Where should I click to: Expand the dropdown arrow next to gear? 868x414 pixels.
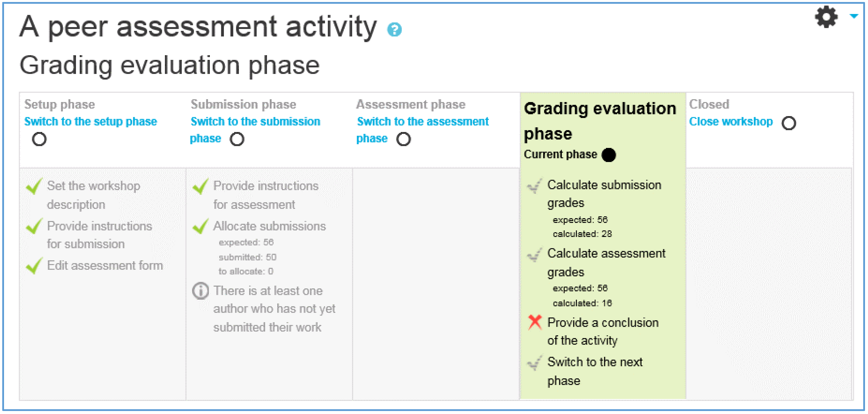[x=853, y=16]
